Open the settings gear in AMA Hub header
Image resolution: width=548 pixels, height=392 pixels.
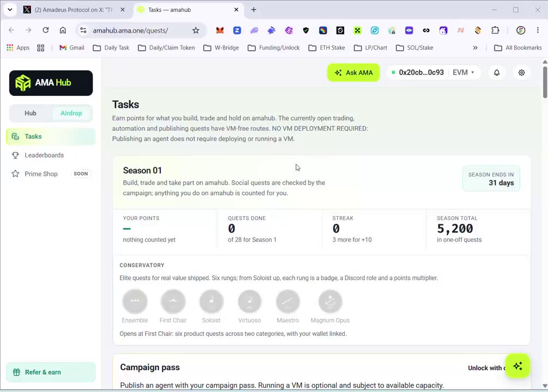point(521,72)
